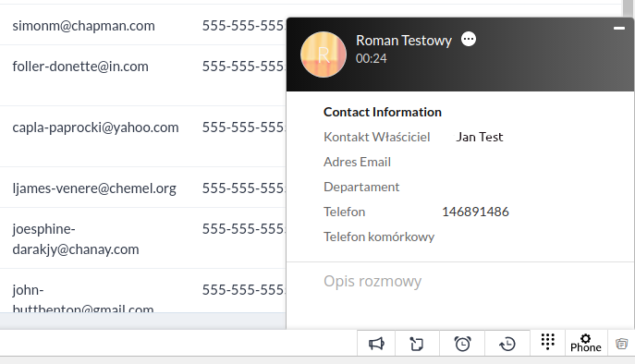Screen dimensions: 635x364
Task: Click email foller-donette@in.com
Action: (80, 67)
